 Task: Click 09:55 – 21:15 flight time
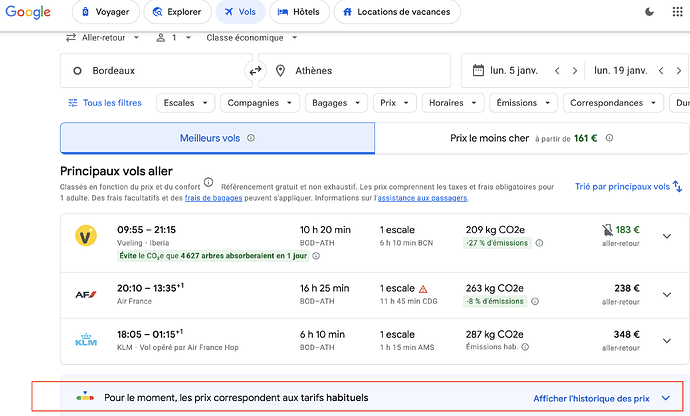pos(147,230)
